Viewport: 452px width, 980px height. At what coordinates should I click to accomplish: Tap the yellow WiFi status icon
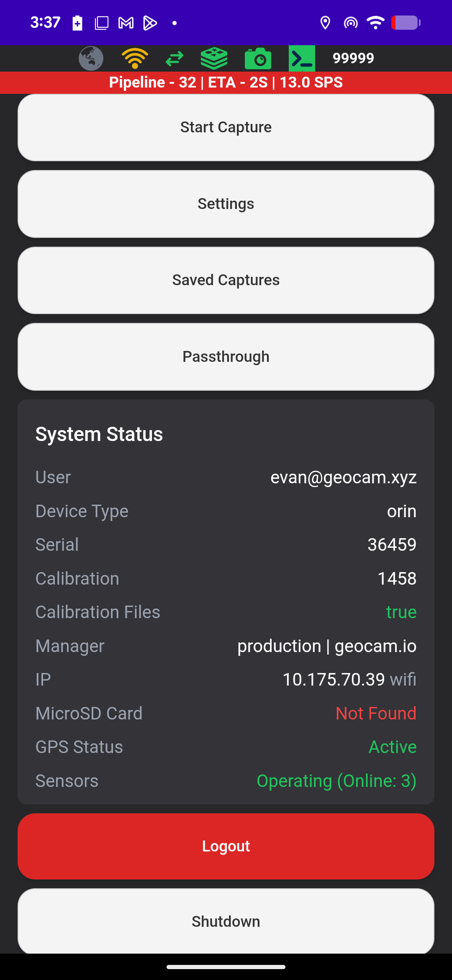[x=135, y=58]
